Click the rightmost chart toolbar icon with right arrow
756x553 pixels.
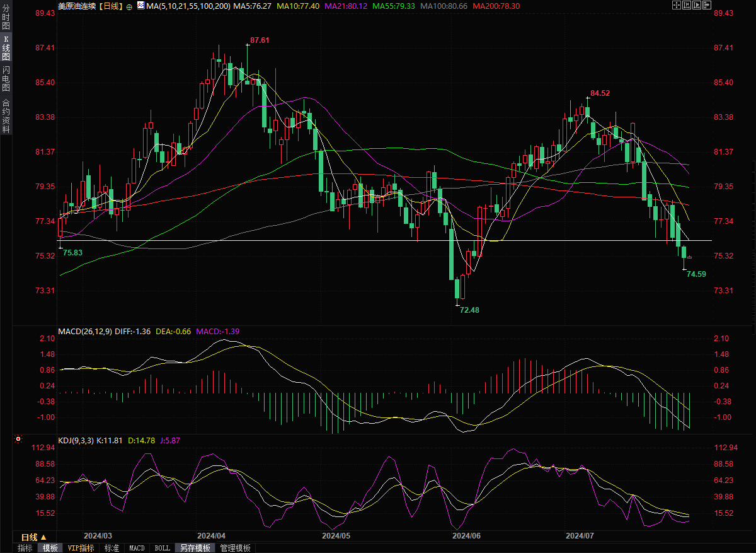[x=706, y=6]
